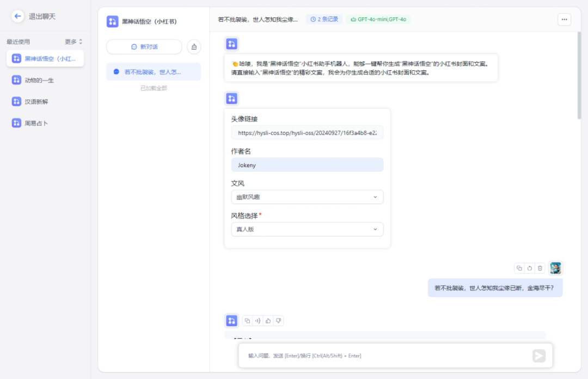Delete the user message with trash icon
Viewport: 588px width, 379px height.
tap(540, 268)
